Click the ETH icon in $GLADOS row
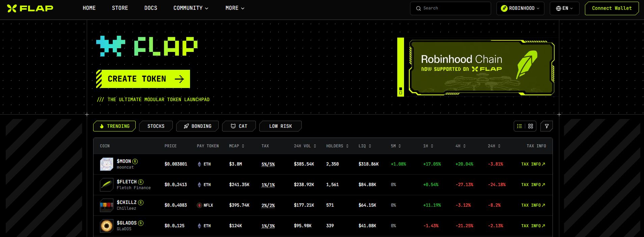Screen dimensions: 644x237 199,226
